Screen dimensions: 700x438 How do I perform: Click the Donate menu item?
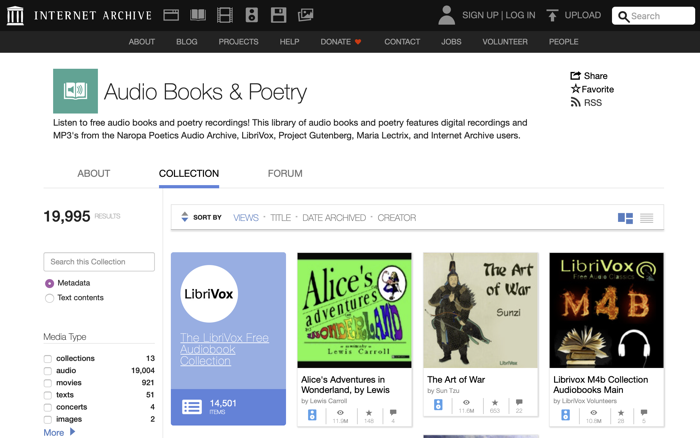335,42
